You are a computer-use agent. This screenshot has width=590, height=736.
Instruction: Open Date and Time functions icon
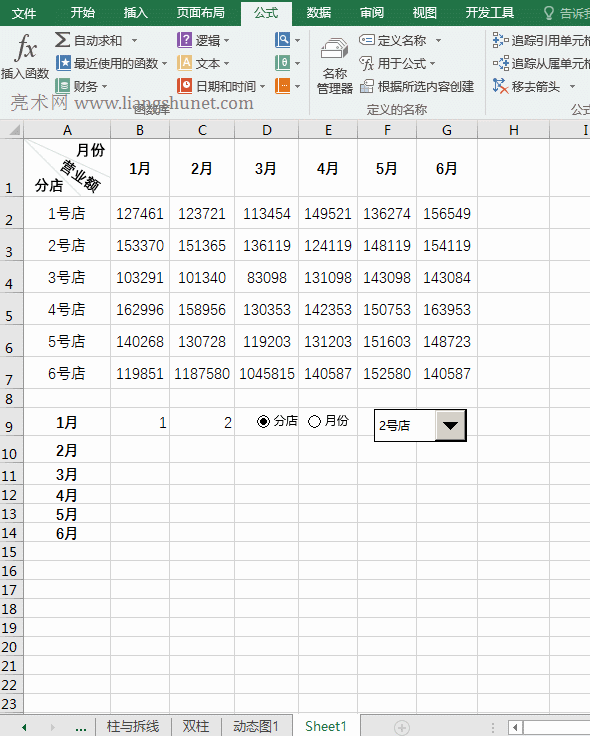pyautogui.click(x=184, y=86)
